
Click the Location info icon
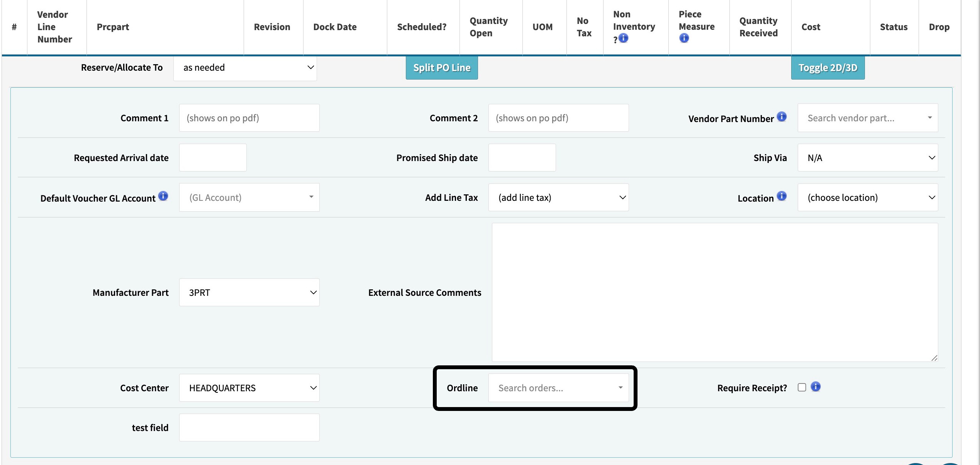pyautogui.click(x=782, y=196)
